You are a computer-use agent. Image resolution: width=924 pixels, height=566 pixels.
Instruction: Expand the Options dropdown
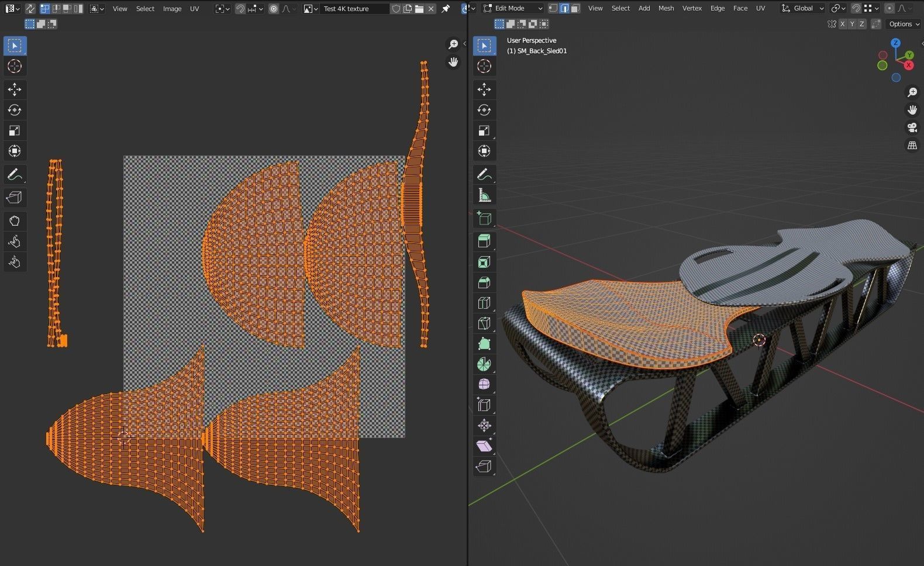pos(904,24)
